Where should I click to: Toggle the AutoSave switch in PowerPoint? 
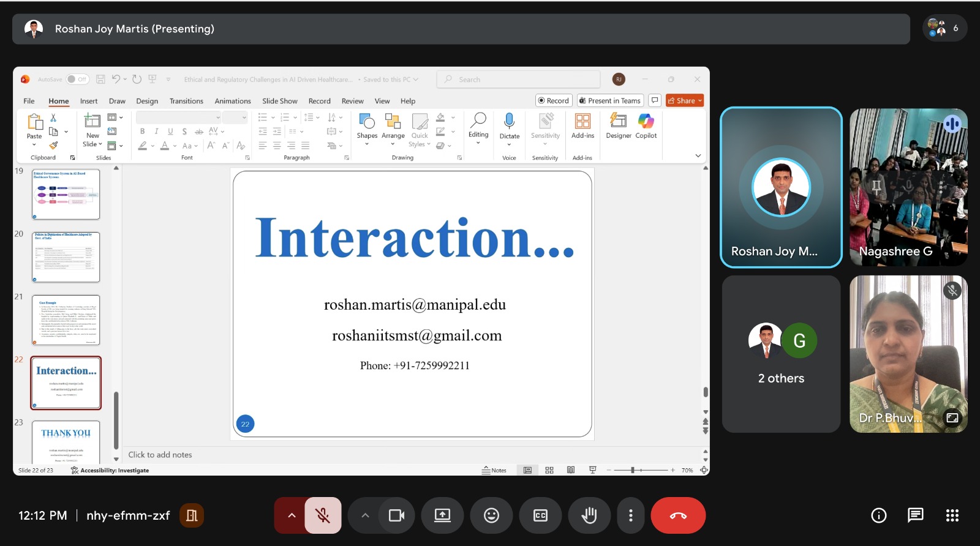click(77, 79)
